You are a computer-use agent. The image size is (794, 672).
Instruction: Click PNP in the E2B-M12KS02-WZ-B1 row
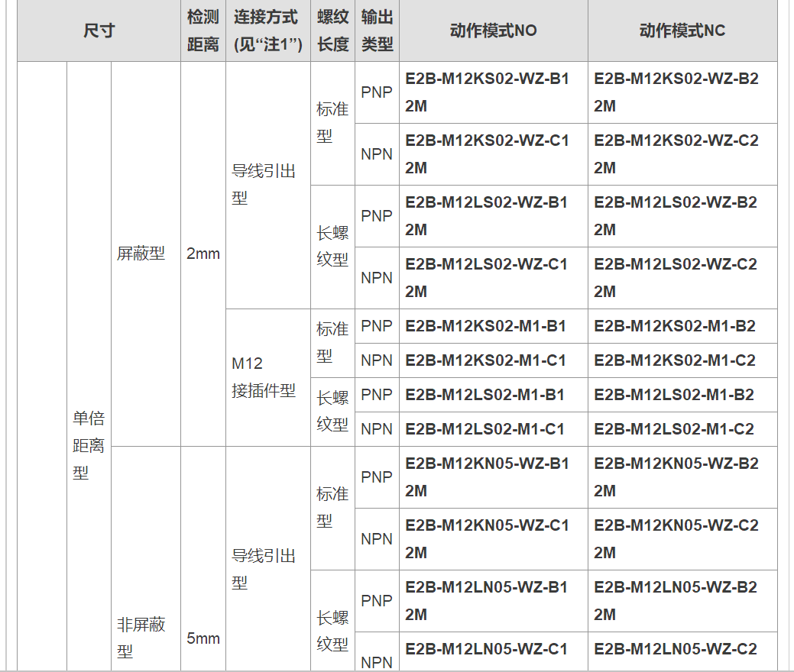point(378,92)
